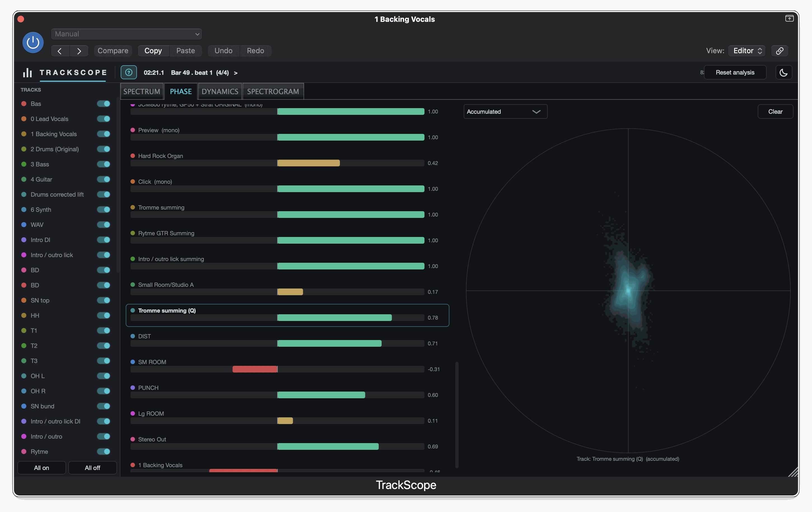Image resolution: width=812 pixels, height=512 pixels.
Task: Click the Bas track color dot
Action: pyautogui.click(x=24, y=104)
